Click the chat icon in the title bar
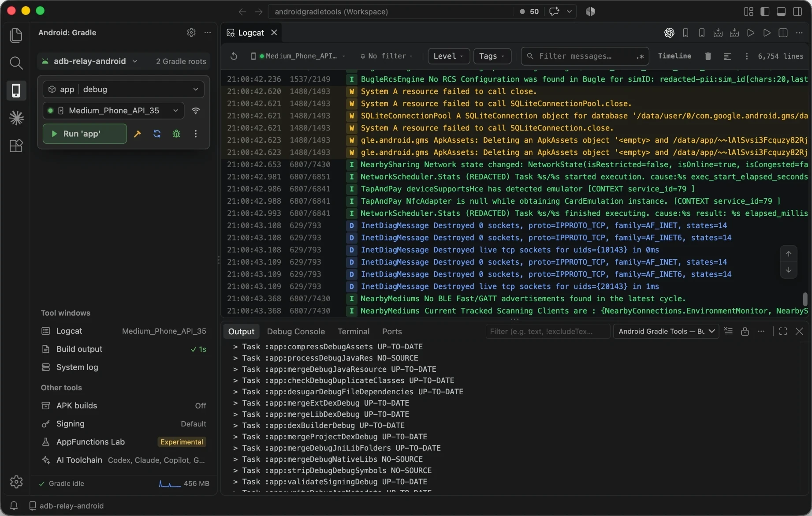The height and width of the screenshot is (516, 812). [554, 11]
